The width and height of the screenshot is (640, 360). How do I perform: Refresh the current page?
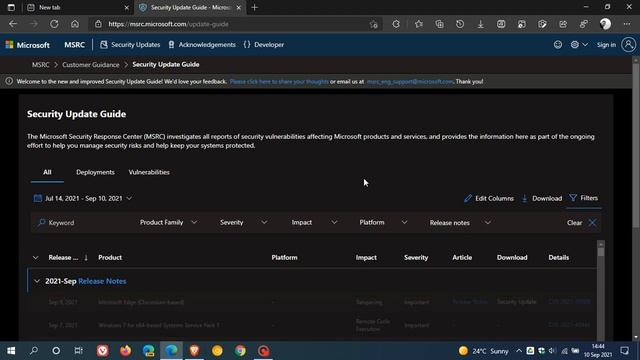tap(54, 24)
